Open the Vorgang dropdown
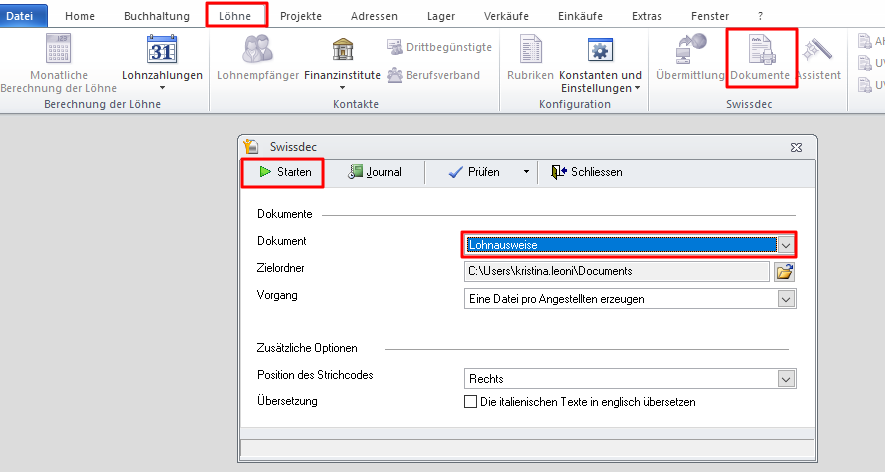The image size is (885, 472). (x=786, y=299)
